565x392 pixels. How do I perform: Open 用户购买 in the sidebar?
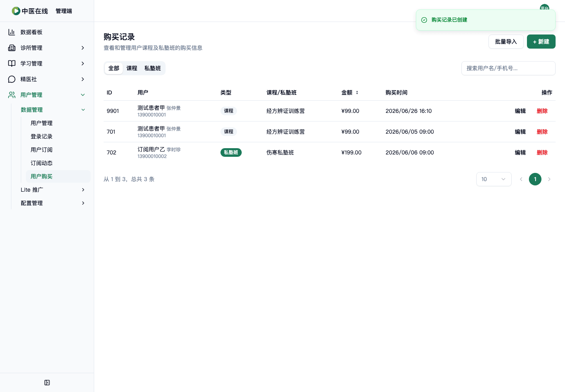point(58,176)
